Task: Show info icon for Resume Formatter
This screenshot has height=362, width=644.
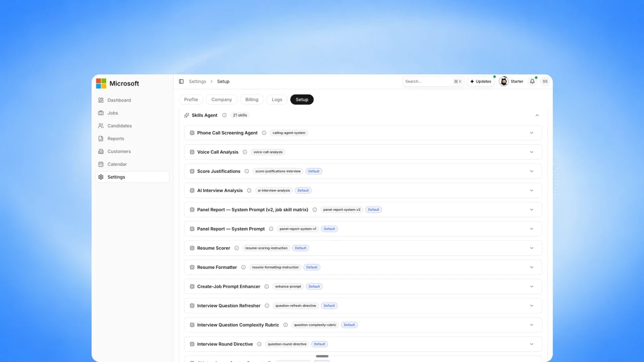Action: tap(244, 267)
